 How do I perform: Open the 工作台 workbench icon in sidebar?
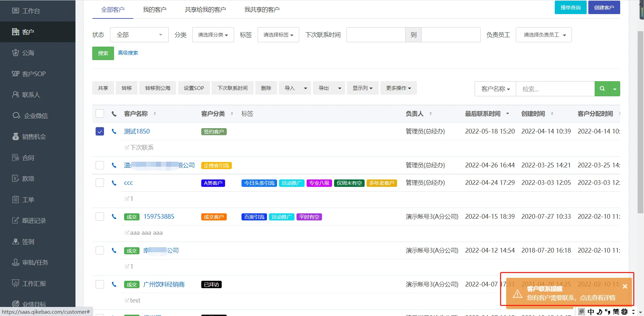(x=15, y=11)
